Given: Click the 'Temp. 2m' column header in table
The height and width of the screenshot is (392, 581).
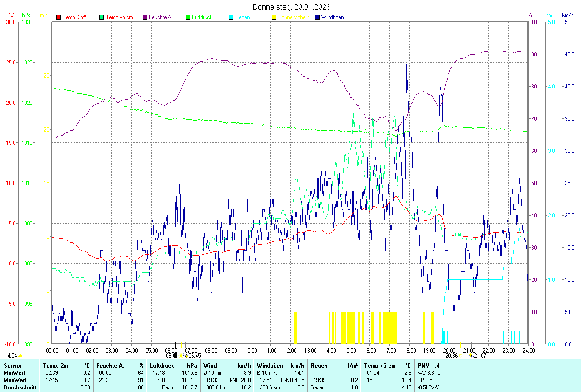Looking at the screenshot, I should point(55,365).
